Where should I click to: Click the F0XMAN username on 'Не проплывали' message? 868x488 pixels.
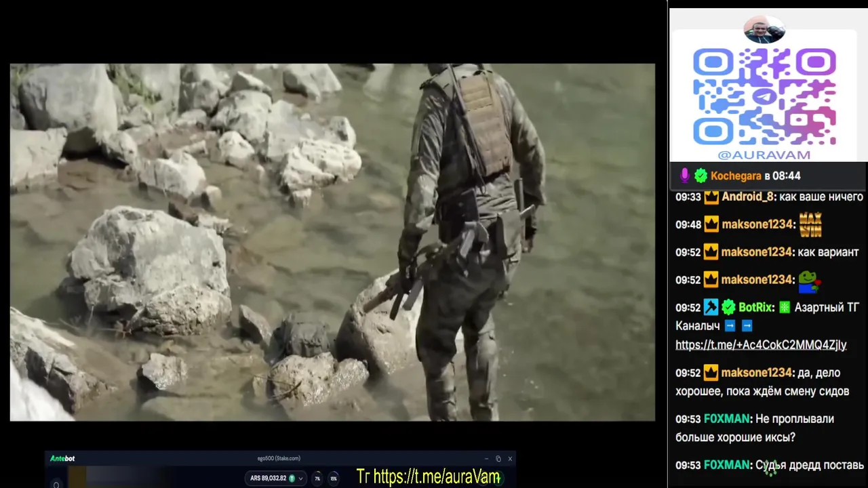726,419
